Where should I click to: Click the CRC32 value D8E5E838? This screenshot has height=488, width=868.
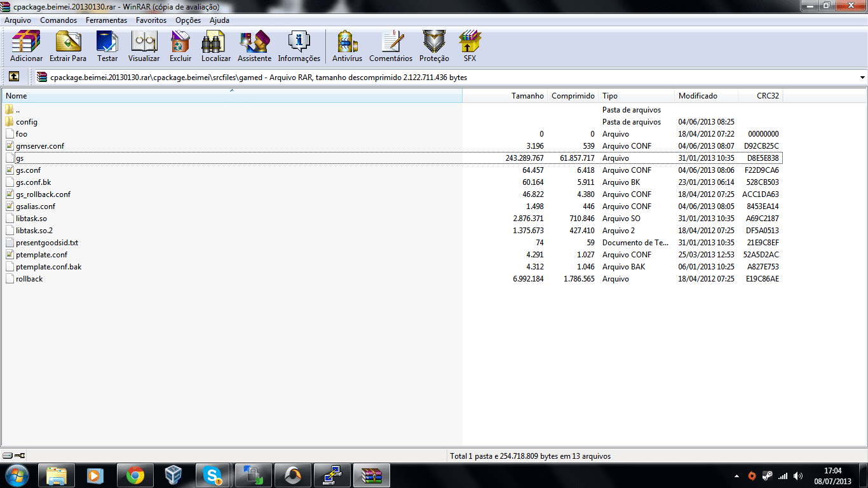pyautogui.click(x=763, y=158)
